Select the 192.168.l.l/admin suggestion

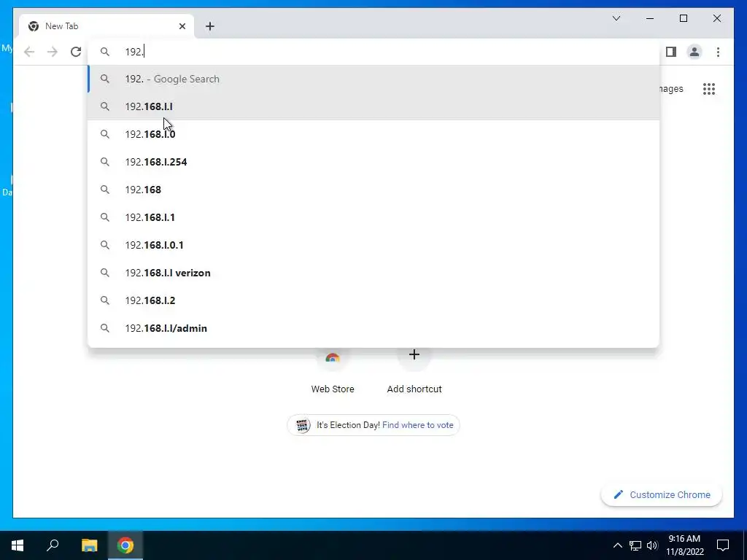(x=374, y=328)
